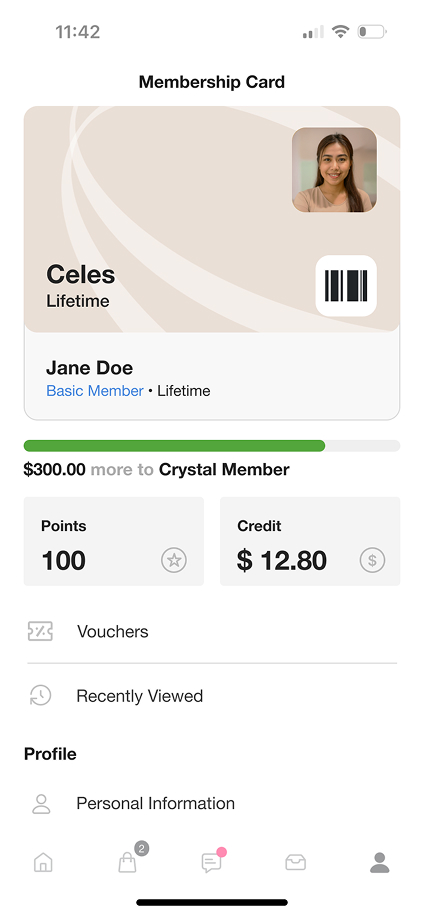Tap the star icon in Points card
The height and width of the screenshot is (913, 424).
174,561
